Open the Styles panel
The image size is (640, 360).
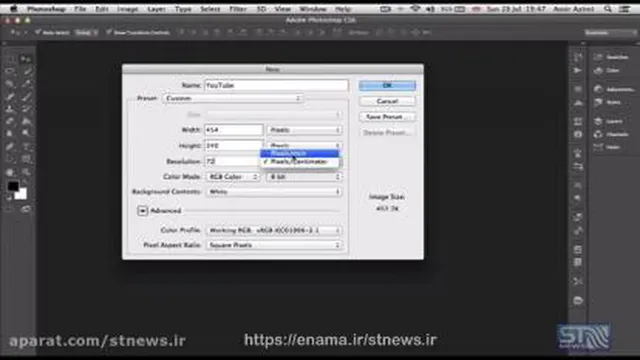pos(608,102)
